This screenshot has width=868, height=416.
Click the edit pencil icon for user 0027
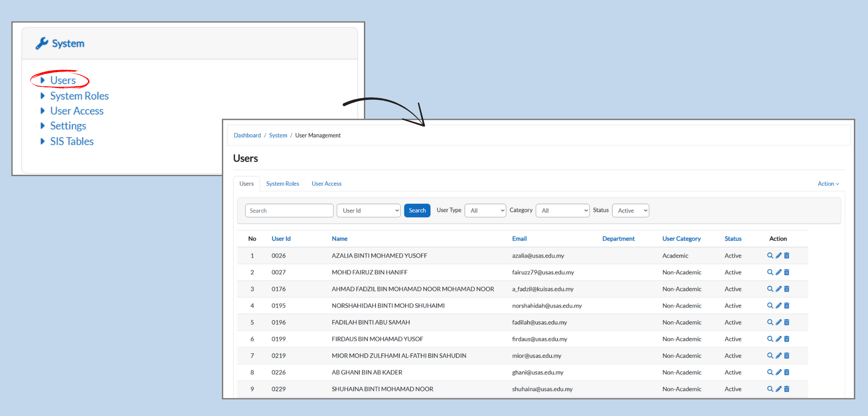coord(779,272)
